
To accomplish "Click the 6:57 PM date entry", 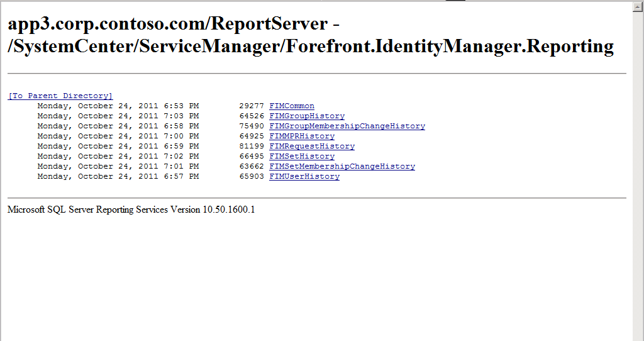I will click(118, 176).
